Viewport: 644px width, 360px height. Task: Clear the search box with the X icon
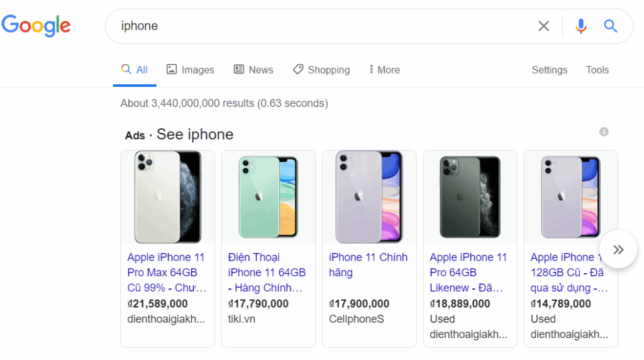pyautogui.click(x=543, y=26)
